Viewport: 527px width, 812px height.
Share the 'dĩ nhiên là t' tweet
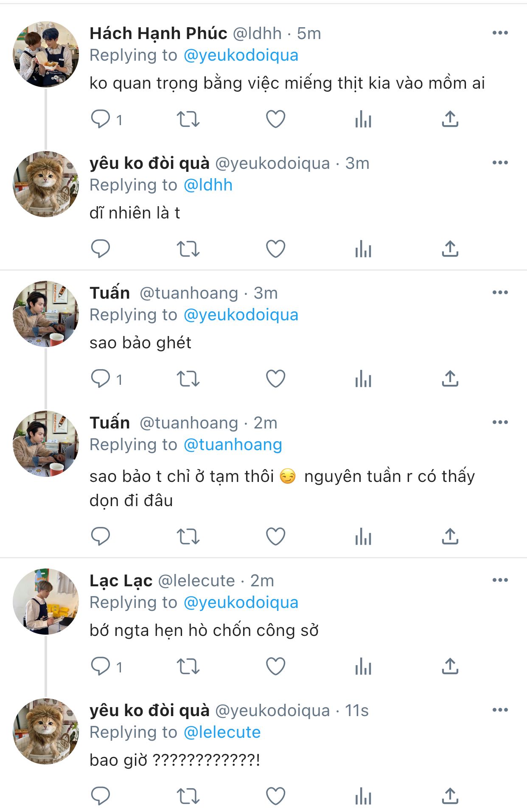(x=450, y=249)
